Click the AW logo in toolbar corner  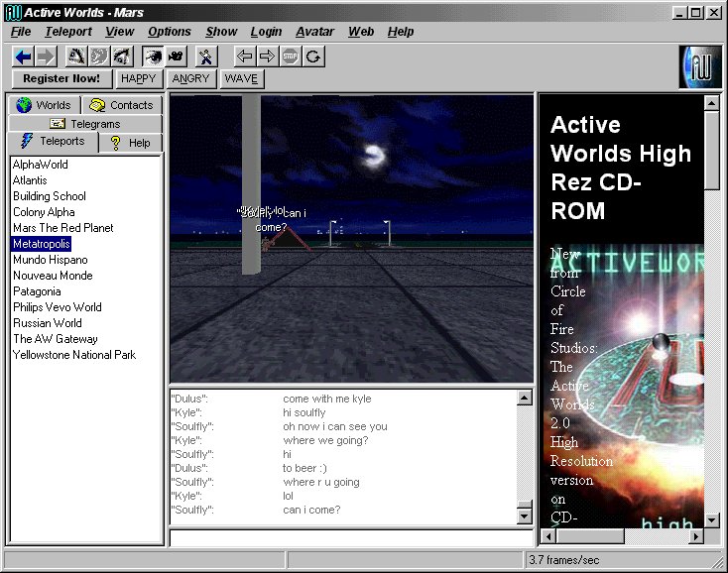700,66
